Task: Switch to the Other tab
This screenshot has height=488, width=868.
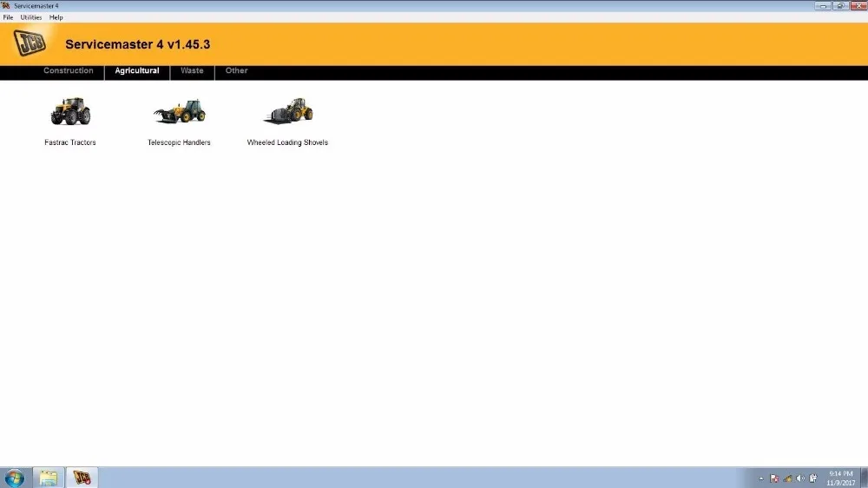Action: click(236, 71)
